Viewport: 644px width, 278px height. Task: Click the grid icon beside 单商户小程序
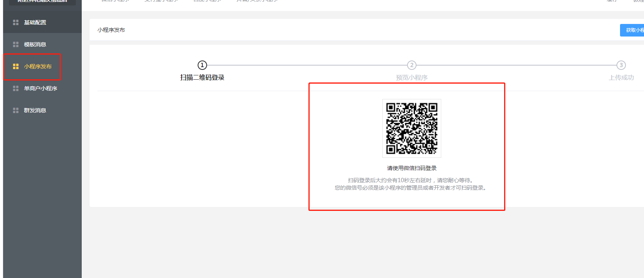pos(16,88)
